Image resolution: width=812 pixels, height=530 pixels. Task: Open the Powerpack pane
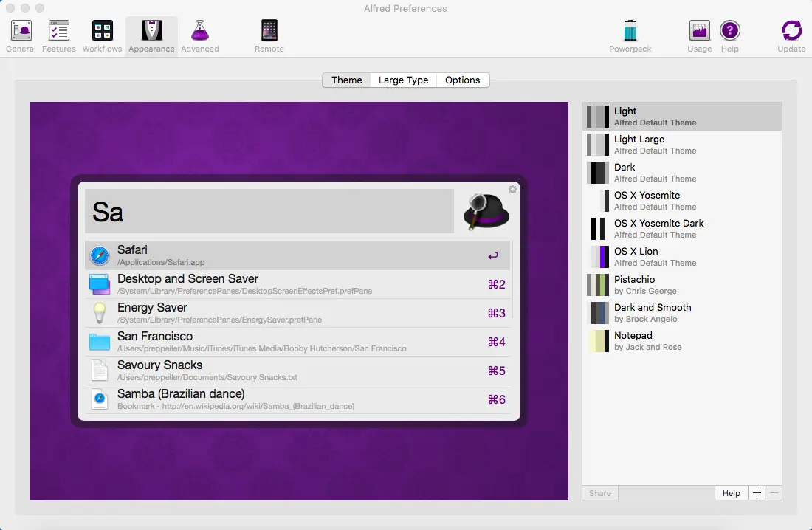(x=630, y=35)
